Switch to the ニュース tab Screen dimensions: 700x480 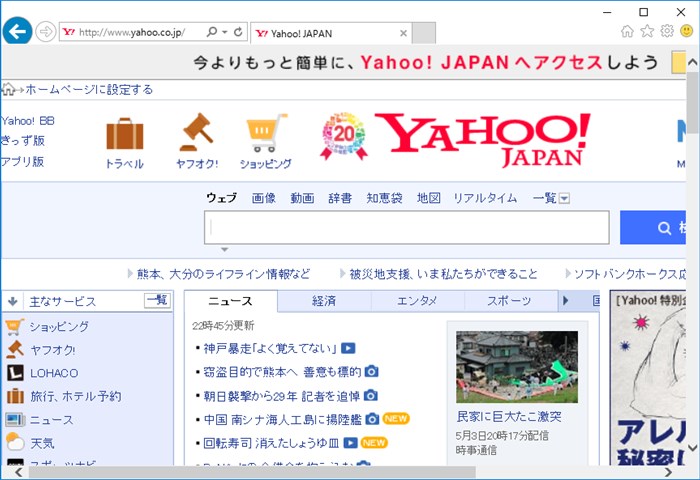coord(231,301)
